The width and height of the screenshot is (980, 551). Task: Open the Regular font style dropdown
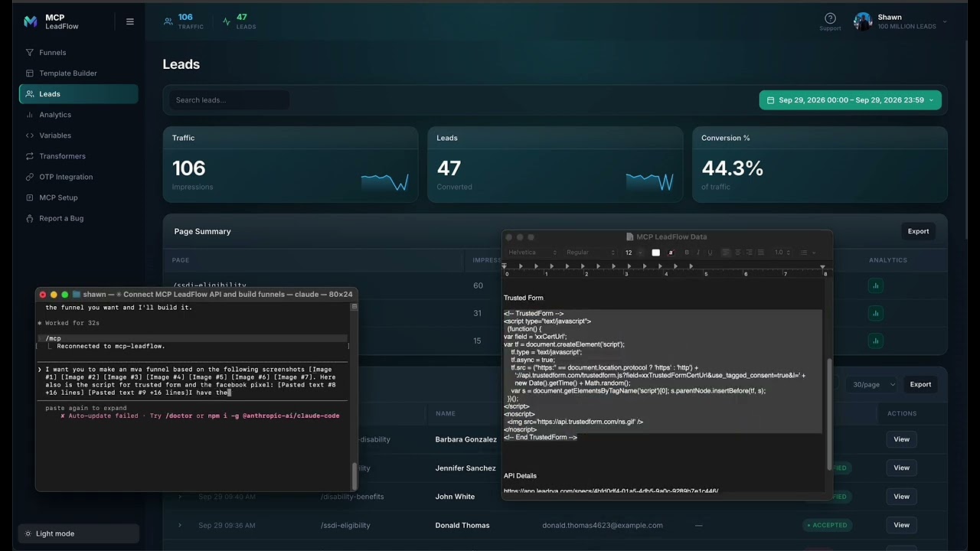[x=590, y=253]
